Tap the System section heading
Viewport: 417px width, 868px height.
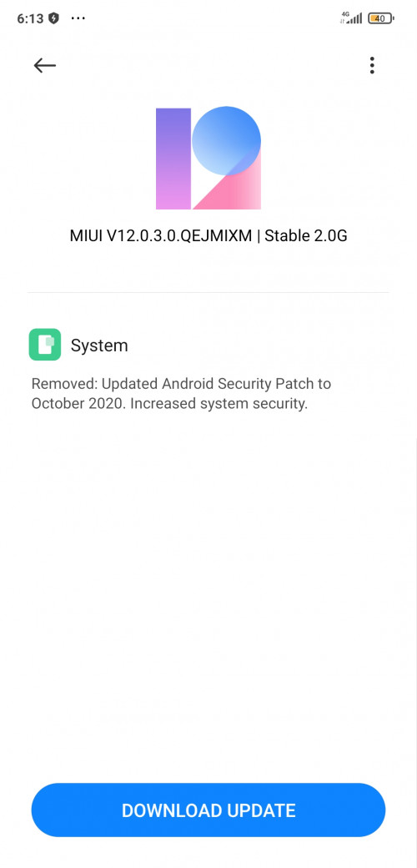99,346
